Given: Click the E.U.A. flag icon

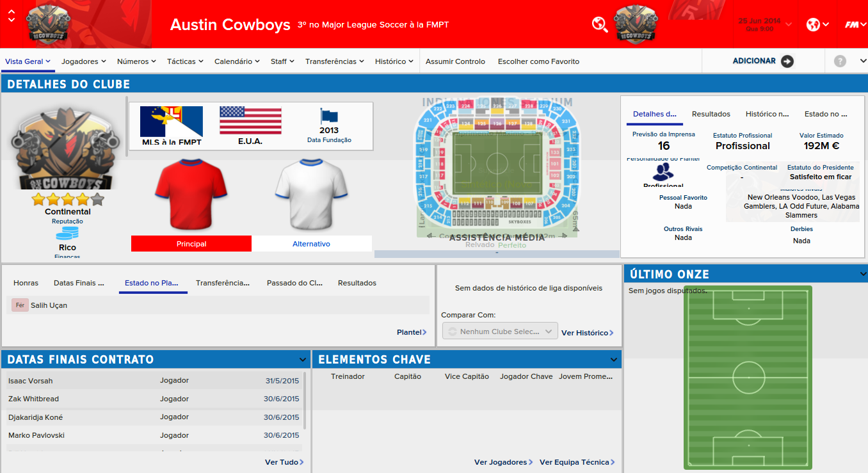Looking at the screenshot, I should 250,121.
